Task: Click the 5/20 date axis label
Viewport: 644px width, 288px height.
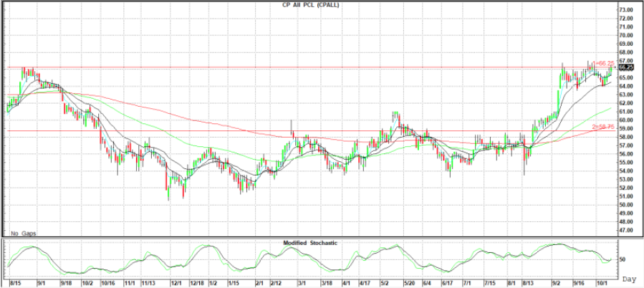Action: [x=410, y=284]
